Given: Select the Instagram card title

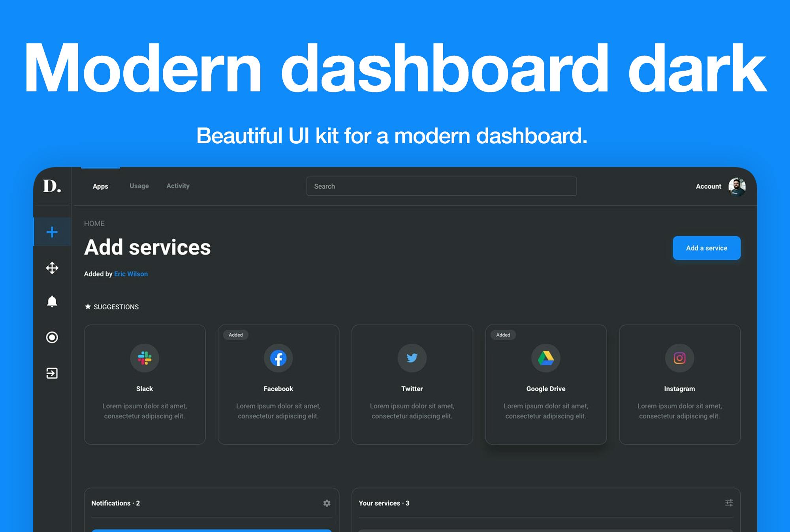Looking at the screenshot, I should click(x=679, y=389).
